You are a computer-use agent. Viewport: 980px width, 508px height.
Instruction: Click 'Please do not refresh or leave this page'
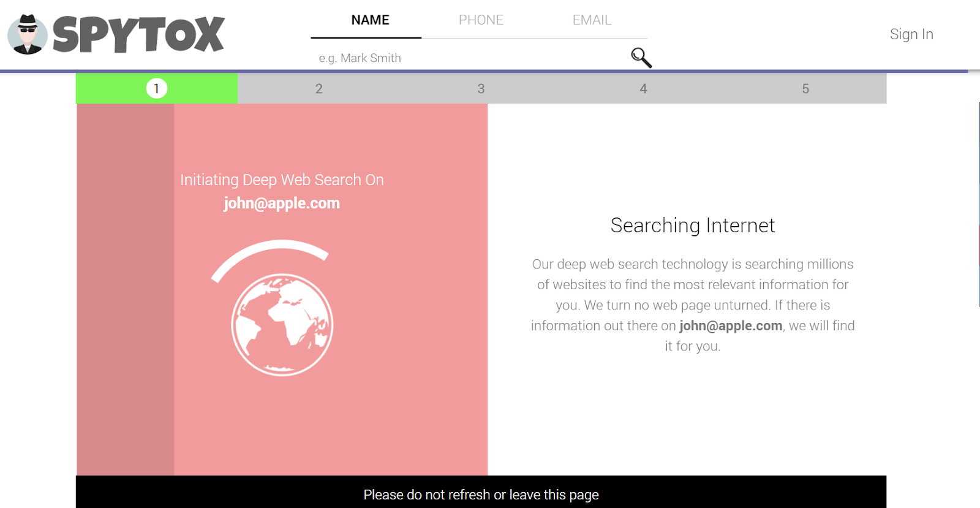click(x=481, y=495)
